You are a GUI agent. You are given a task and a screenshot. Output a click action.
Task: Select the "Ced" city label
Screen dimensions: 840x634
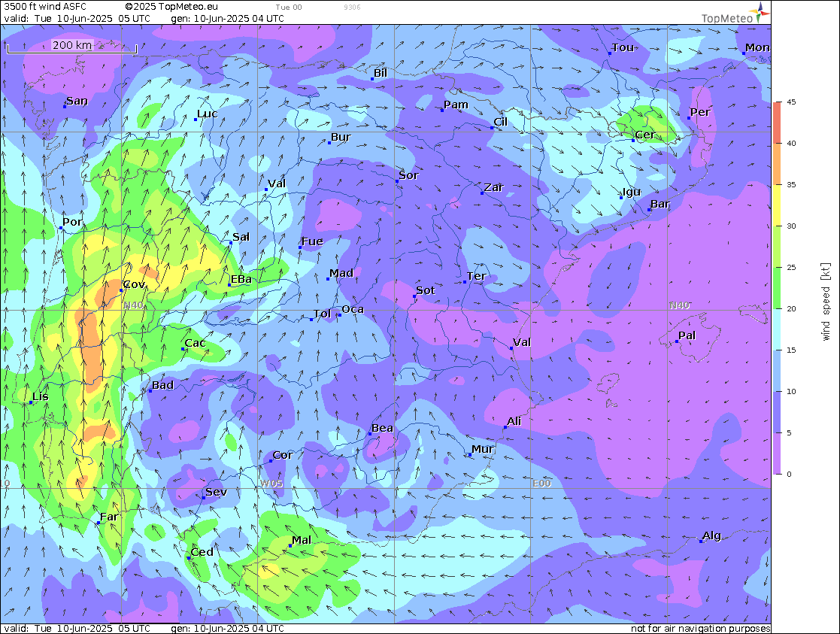click(202, 552)
